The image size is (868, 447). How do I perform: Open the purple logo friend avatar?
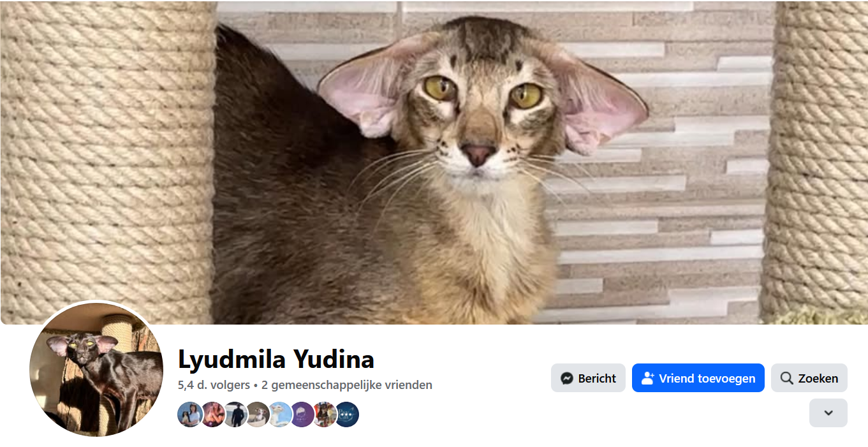(302, 414)
